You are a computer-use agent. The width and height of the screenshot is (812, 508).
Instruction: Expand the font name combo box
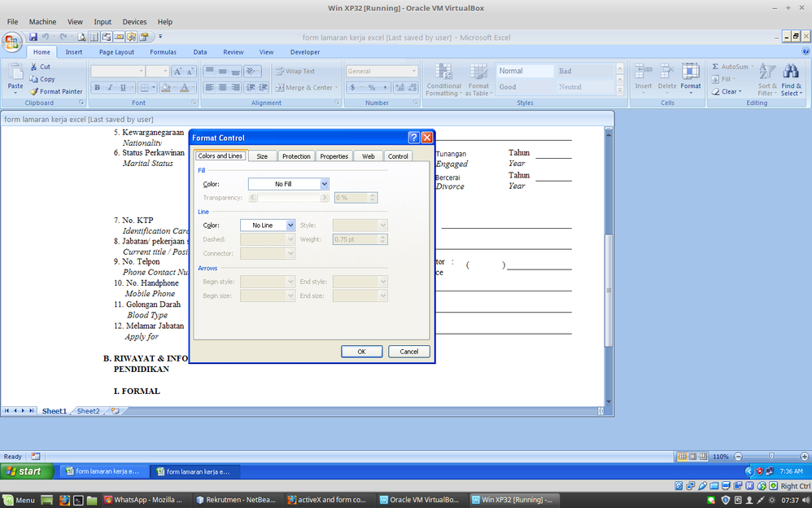pyautogui.click(x=141, y=71)
